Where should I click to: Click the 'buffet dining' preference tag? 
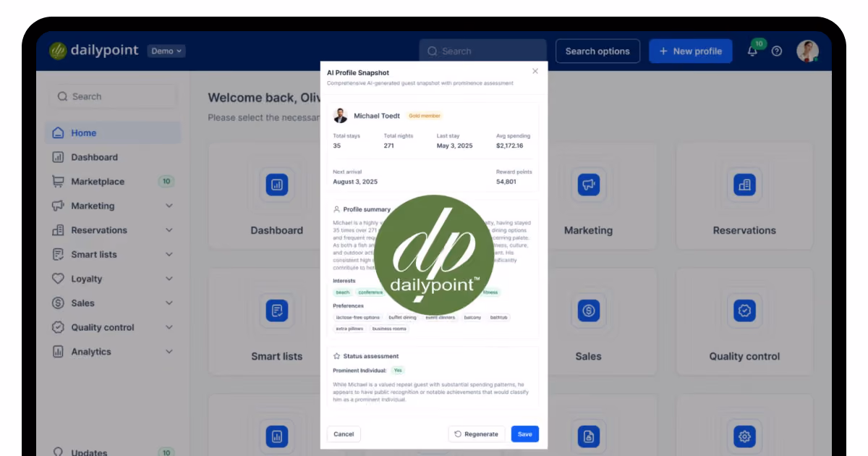point(402,317)
